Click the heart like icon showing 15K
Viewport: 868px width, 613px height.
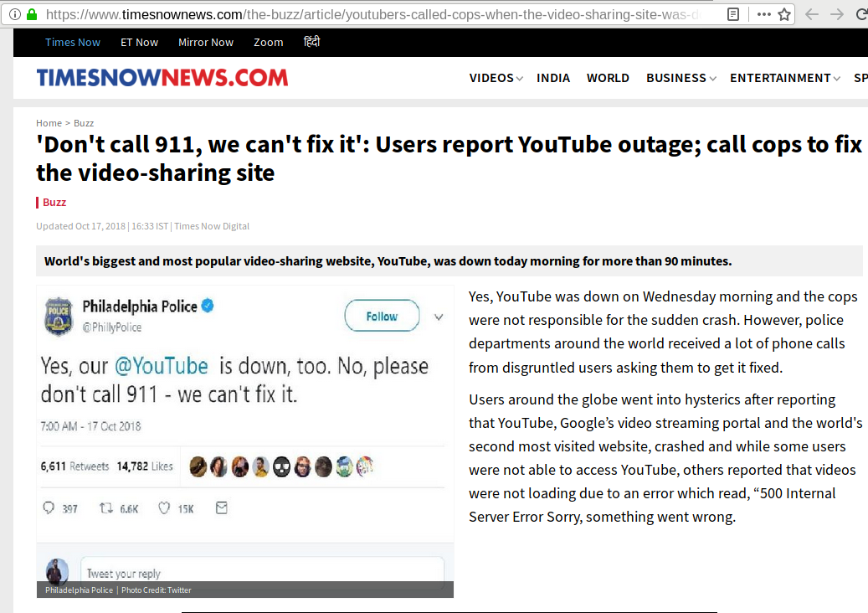pyautogui.click(x=165, y=507)
